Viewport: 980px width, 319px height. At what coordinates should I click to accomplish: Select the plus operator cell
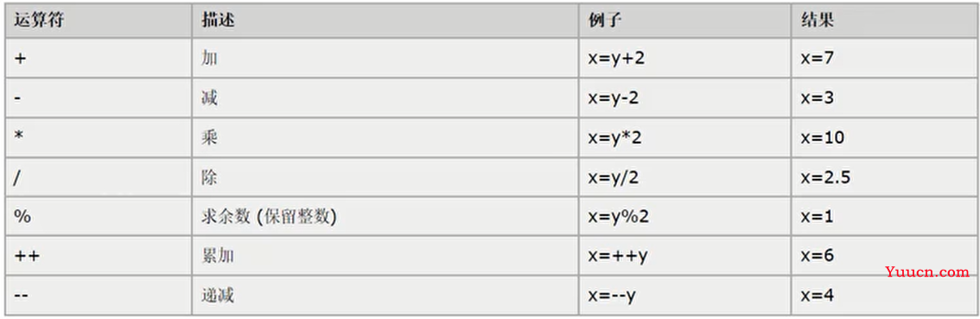[x=99, y=59]
